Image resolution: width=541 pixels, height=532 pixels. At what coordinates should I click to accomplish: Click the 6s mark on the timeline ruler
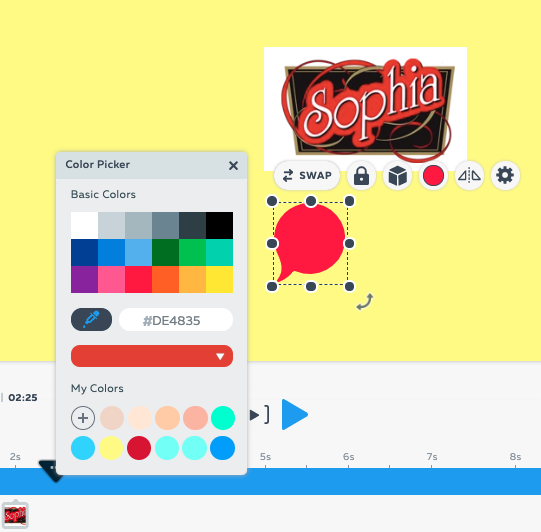[x=348, y=457]
